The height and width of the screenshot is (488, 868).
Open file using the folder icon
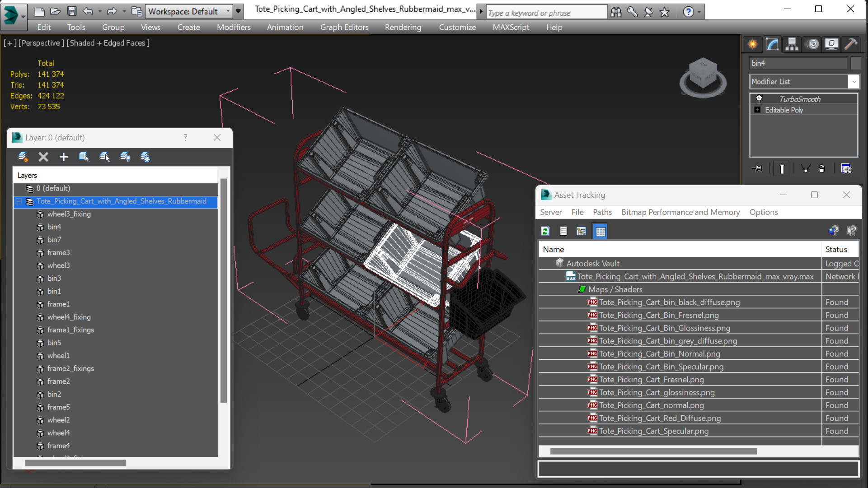(x=55, y=11)
